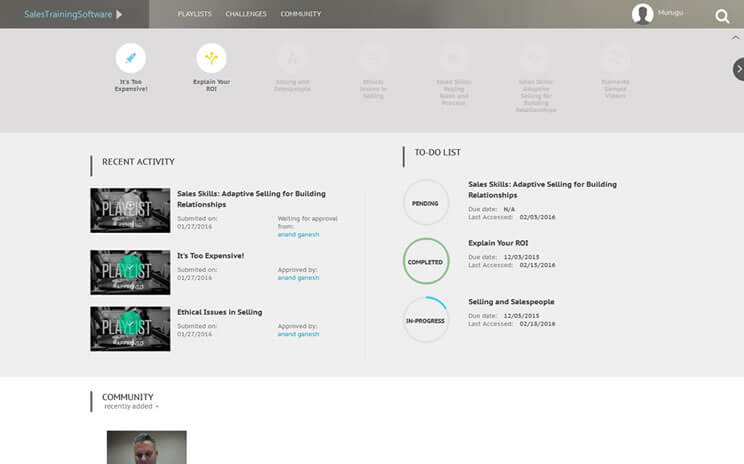The width and height of the screenshot is (744, 464).
Task: Open Selling and Salespeople to-do item
Action: 511,301
